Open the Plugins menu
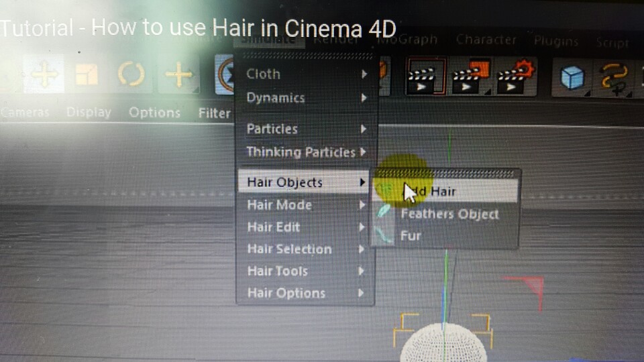The height and width of the screenshot is (362, 644). pyautogui.click(x=555, y=41)
